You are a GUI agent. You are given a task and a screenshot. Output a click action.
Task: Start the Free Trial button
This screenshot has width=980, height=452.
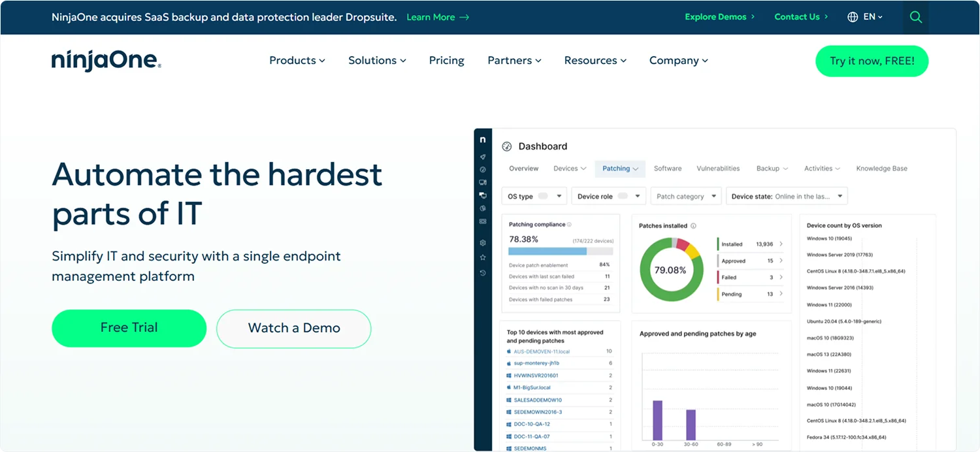pos(129,328)
